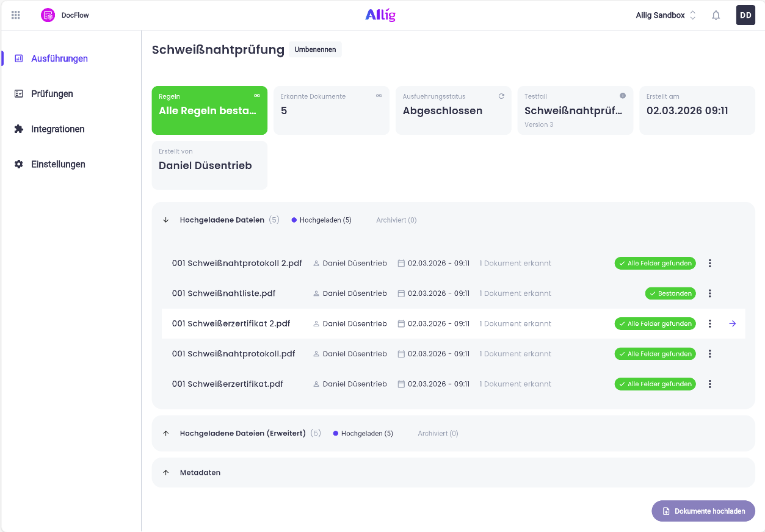Click link icon on Erkannte Dokumente card
The height and width of the screenshot is (532, 765).
pyautogui.click(x=379, y=96)
